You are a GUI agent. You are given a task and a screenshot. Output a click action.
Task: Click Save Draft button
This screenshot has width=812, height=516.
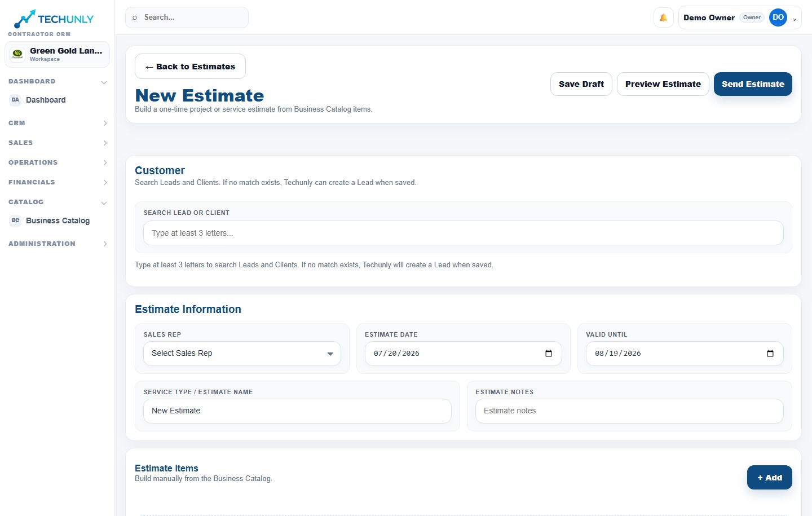[x=581, y=84]
